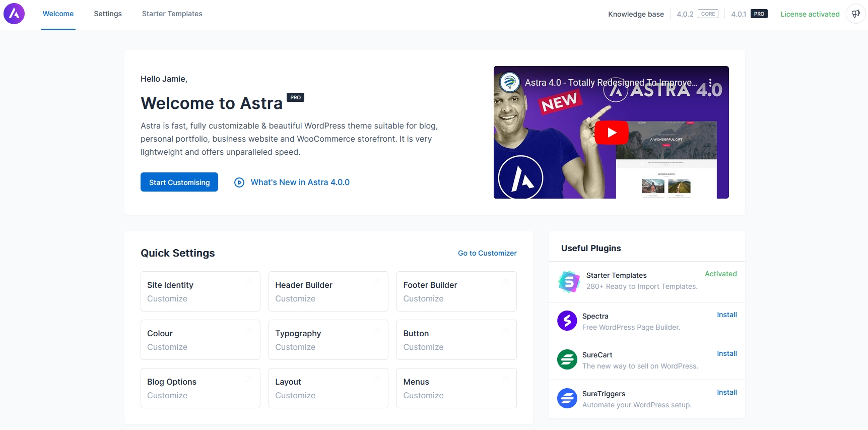Switch to the Welcome tab
Screen dimensions: 868x430
pyautogui.click(x=58, y=14)
